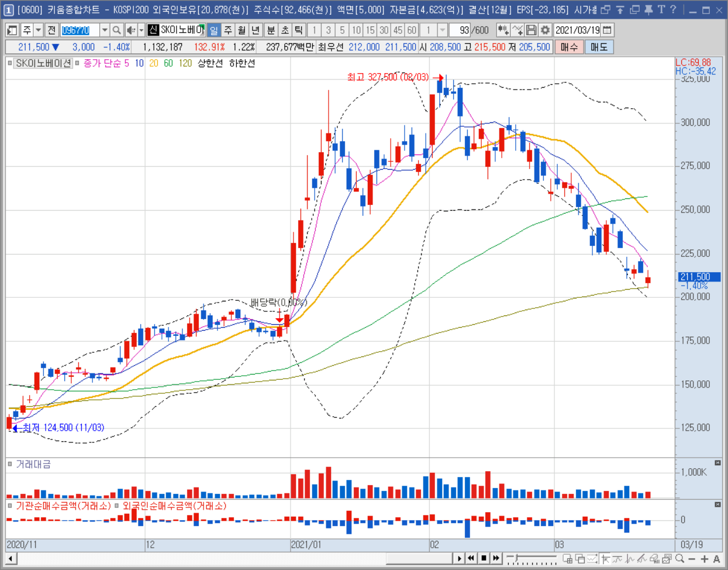Click the horizontal chart scrollbar thumb
The width and height of the screenshot is (728, 570).
click(x=419, y=558)
